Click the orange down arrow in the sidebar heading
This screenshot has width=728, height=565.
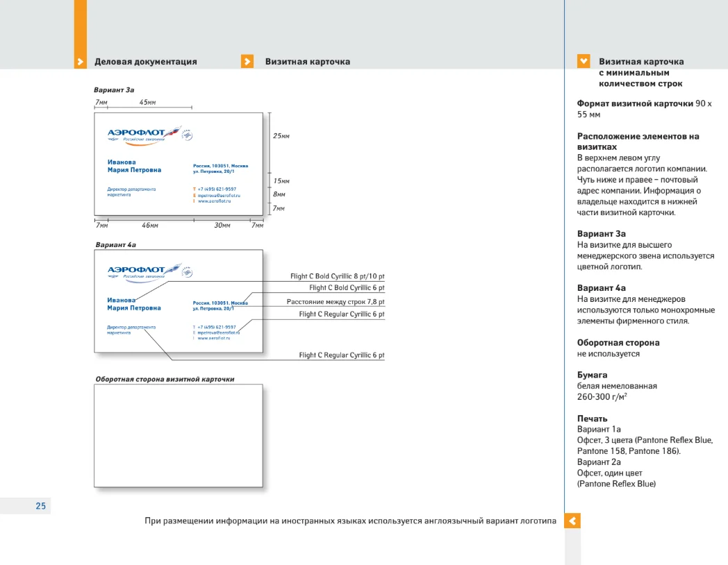coord(584,61)
